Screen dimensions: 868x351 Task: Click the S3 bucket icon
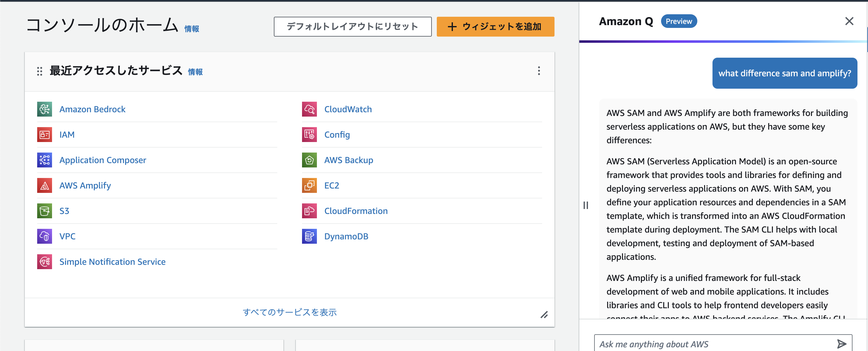pyautogui.click(x=45, y=211)
